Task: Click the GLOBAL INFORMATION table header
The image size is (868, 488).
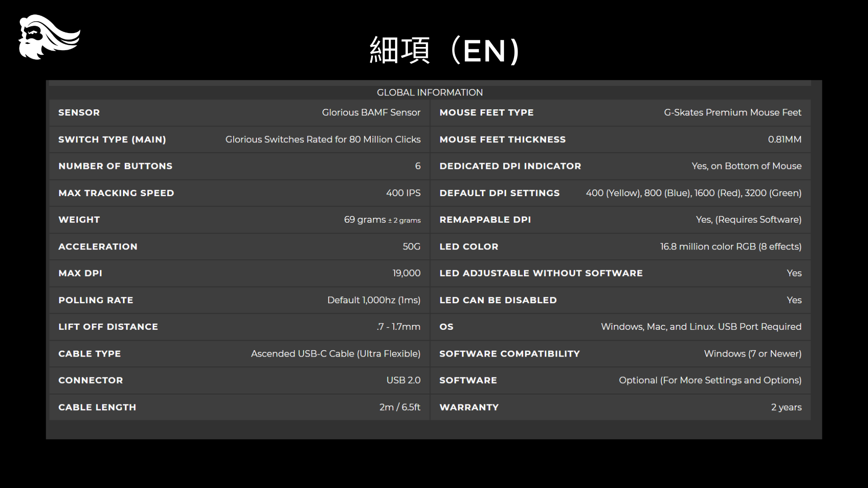Action: tap(429, 93)
